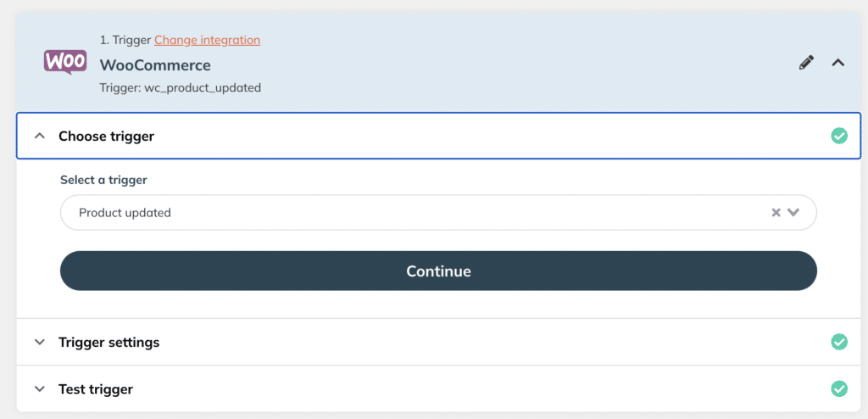Image resolution: width=868 pixels, height=419 pixels.
Task: Click the pencil edit icon
Action: coord(807,63)
